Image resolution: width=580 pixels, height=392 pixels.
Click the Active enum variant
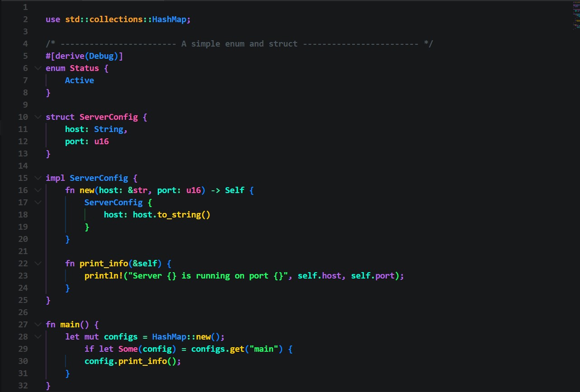tap(80, 80)
